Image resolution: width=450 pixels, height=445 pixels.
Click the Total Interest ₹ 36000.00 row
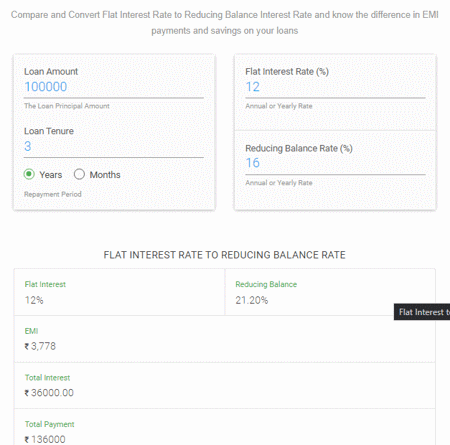(x=225, y=386)
